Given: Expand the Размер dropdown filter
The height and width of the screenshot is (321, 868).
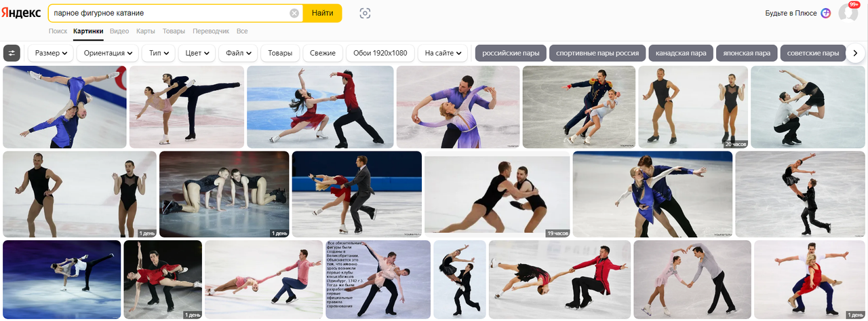Looking at the screenshot, I should 51,53.
